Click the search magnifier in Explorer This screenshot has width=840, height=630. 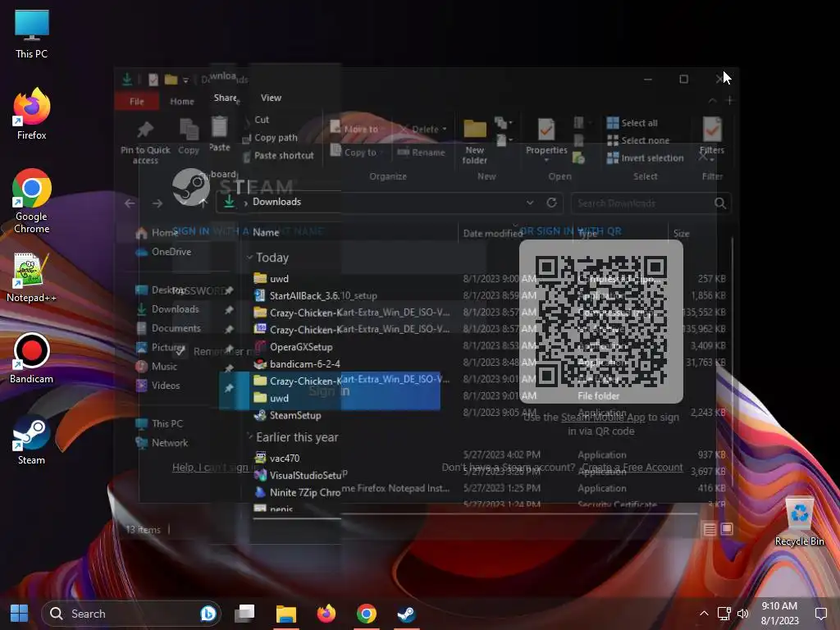coord(720,203)
